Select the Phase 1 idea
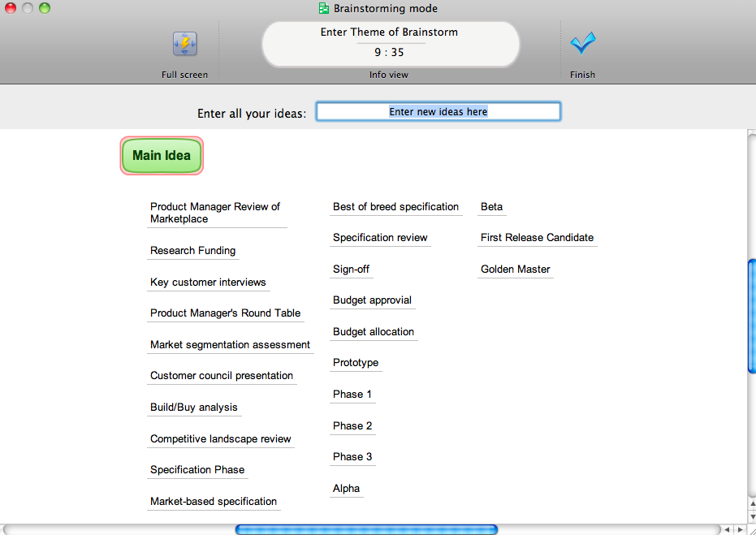 click(x=352, y=395)
